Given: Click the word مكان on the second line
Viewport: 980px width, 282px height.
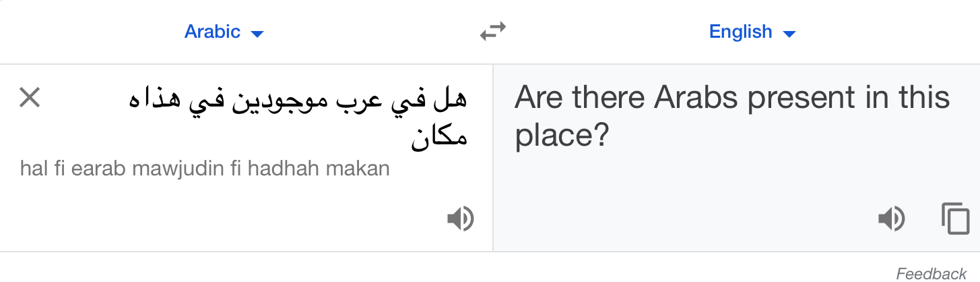Looking at the screenshot, I should (x=439, y=139).
